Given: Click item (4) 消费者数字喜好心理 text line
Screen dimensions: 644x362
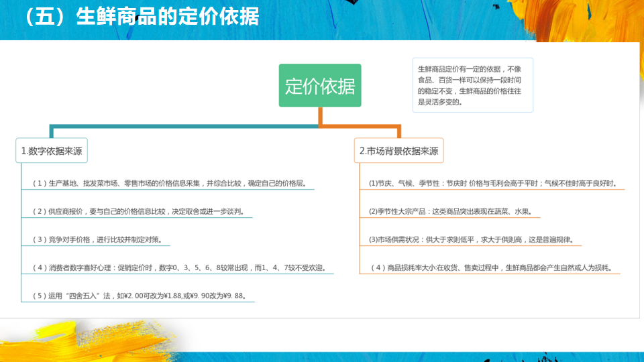Looking at the screenshot, I should point(180,267).
